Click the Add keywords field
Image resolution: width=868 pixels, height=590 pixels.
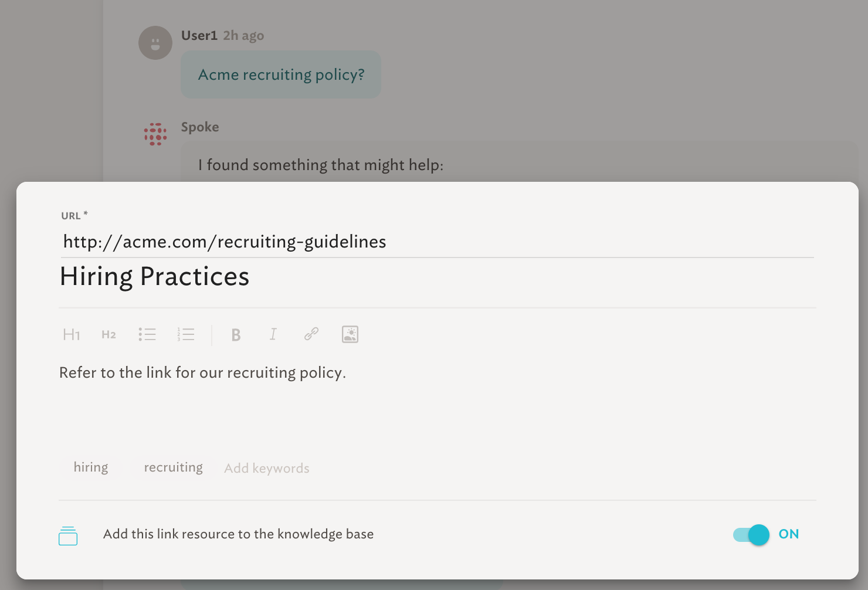tap(267, 468)
